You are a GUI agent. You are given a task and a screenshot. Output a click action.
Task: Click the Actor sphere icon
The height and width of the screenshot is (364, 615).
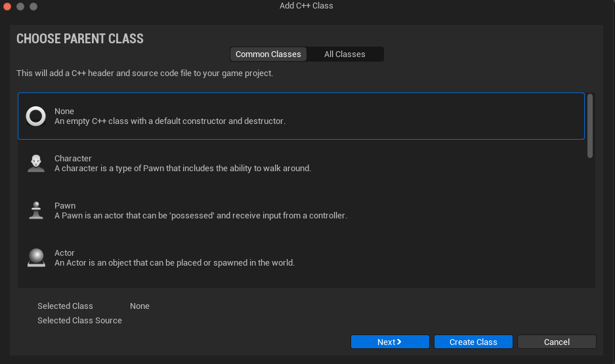tap(36, 258)
